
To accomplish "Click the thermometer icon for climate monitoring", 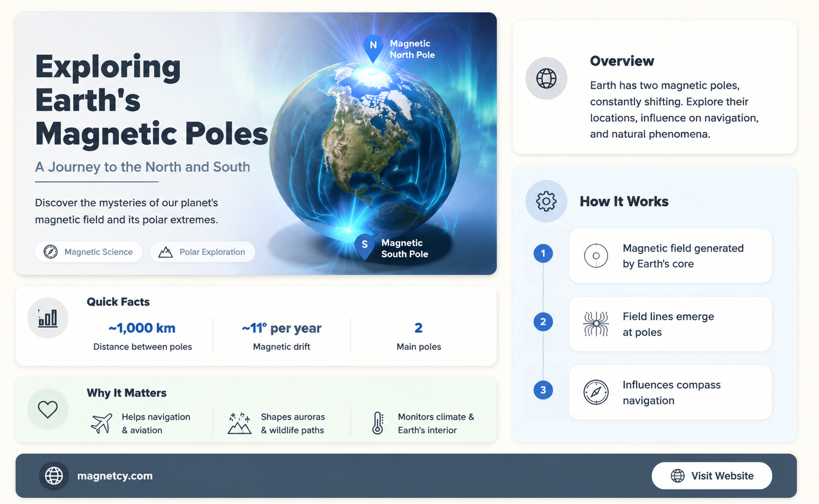I will (x=377, y=424).
